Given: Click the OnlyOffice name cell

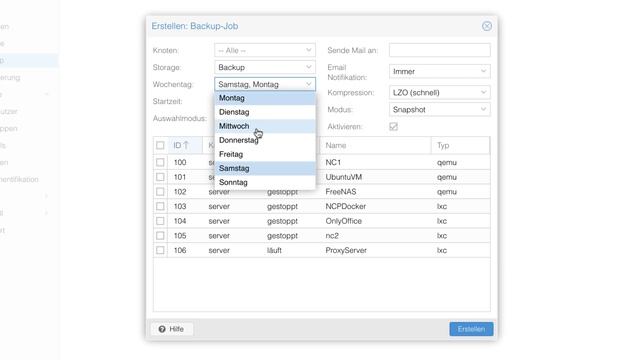Looking at the screenshot, I should coord(344,221).
